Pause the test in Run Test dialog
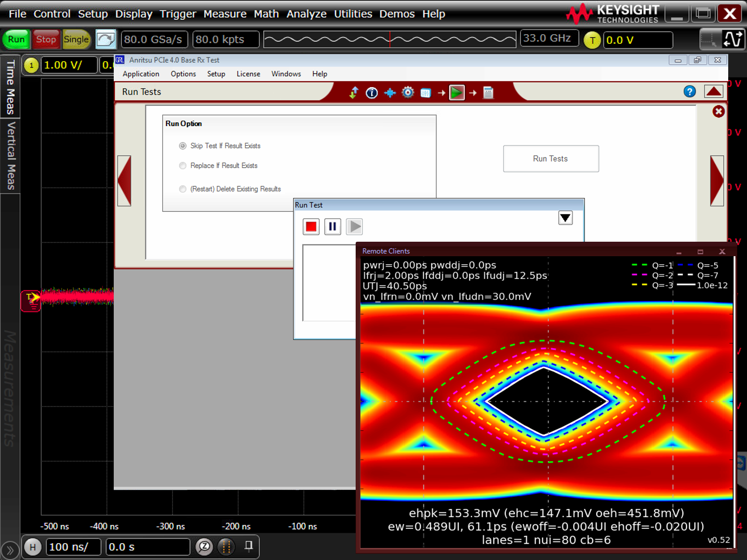The width and height of the screenshot is (747, 560). 333,226
